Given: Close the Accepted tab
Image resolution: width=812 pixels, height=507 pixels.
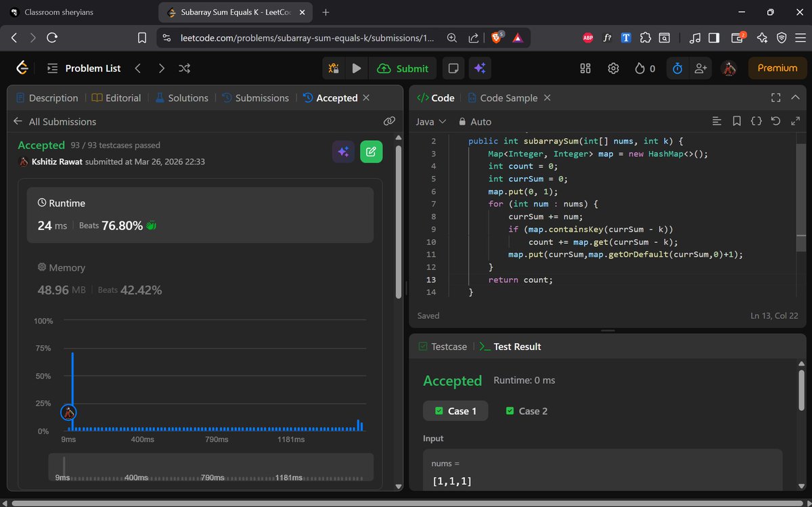Looking at the screenshot, I should click(x=366, y=97).
